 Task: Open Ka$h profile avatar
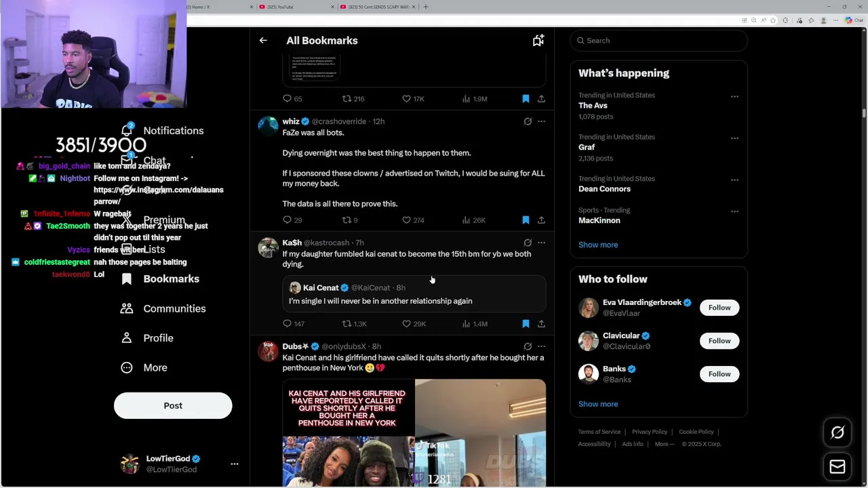coord(268,248)
